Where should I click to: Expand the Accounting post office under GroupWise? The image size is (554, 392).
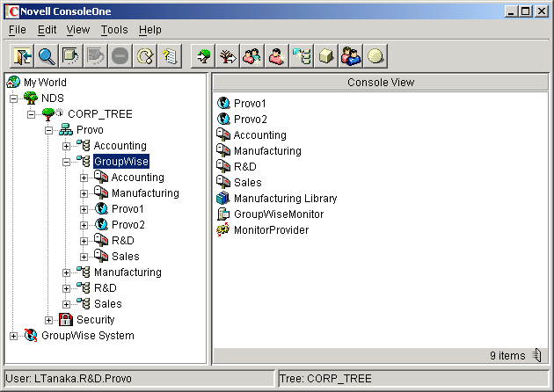(84, 178)
